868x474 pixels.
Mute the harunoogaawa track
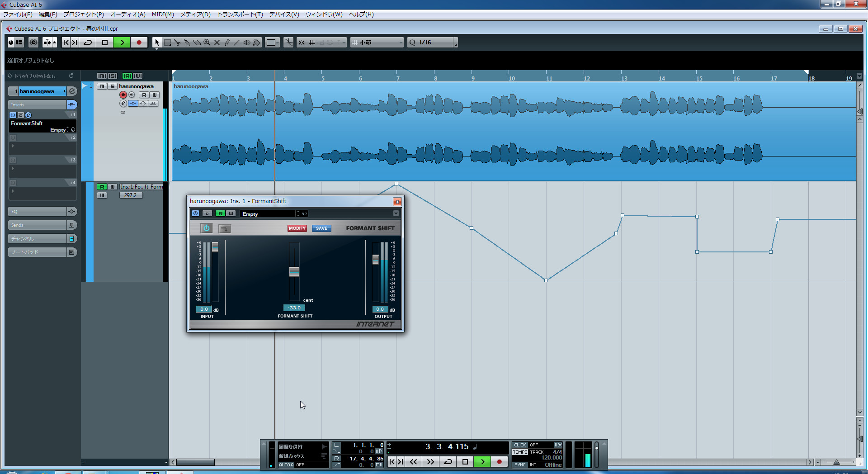[x=102, y=86]
